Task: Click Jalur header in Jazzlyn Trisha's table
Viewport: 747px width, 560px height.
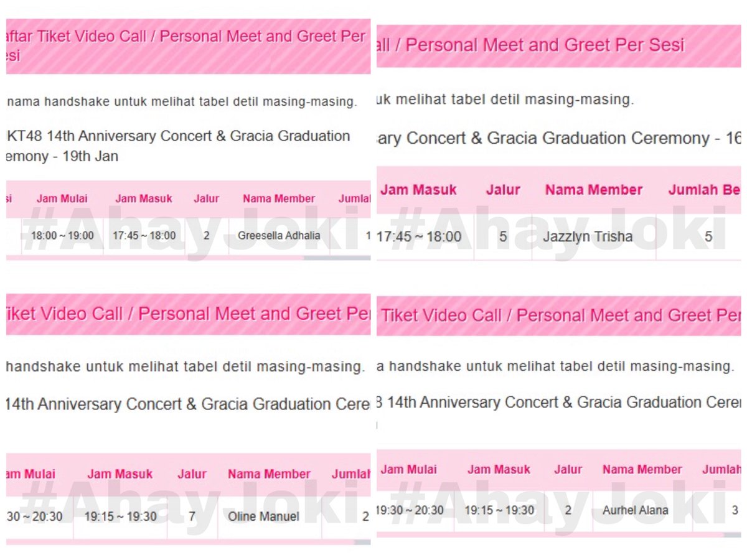Action: coord(503,190)
